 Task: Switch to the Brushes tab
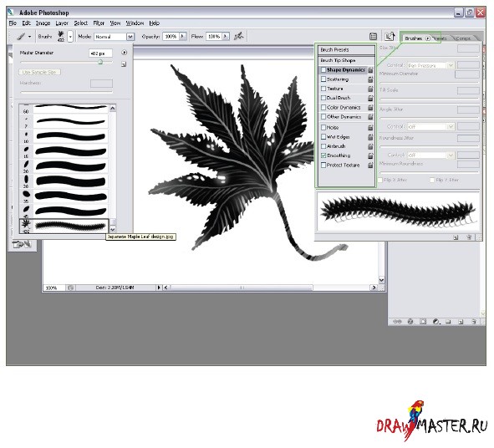pos(413,38)
